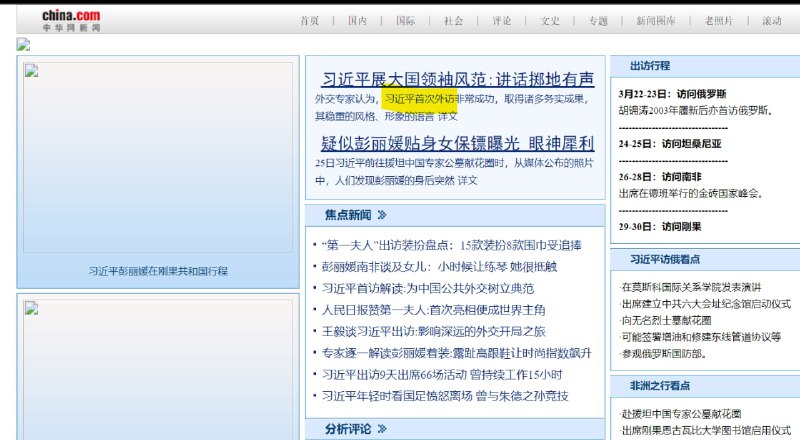
Task: Click item 参观俄罗斯国防部
Action: (x=663, y=354)
